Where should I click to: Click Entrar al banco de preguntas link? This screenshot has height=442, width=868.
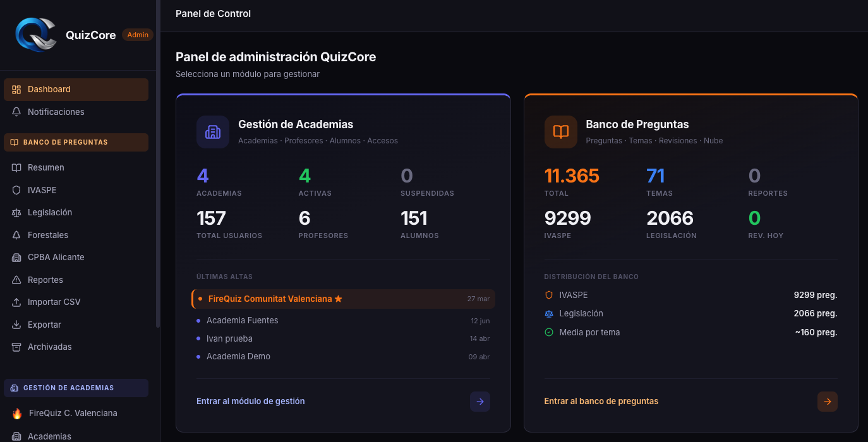coord(601,401)
